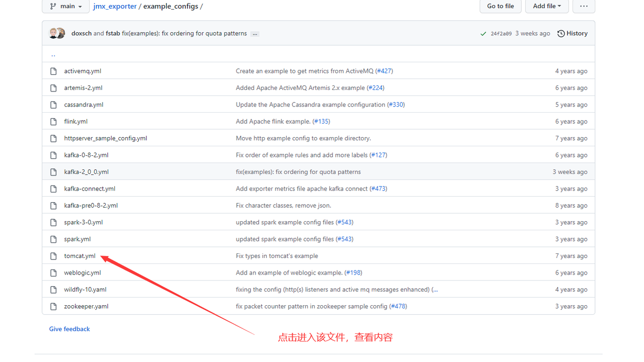Open tomcat.yml file
Viewport: 644px width, 362px height.
[x=79, y=256]
